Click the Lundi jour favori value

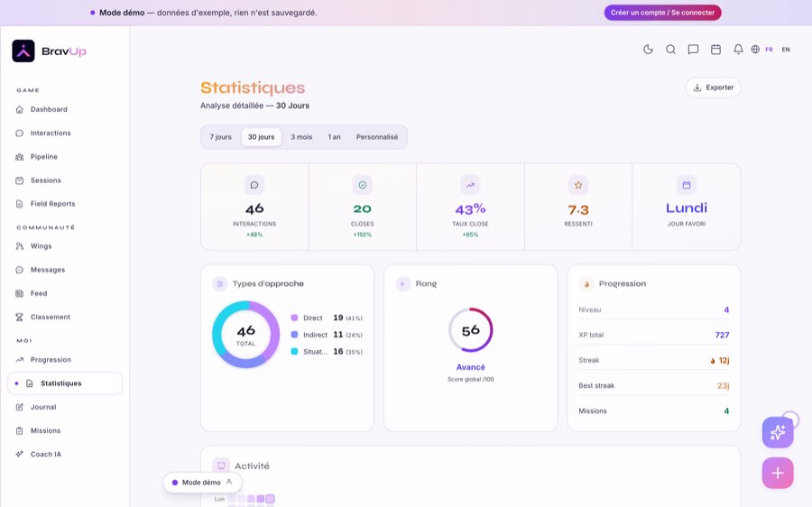click(x=687, y=208)
